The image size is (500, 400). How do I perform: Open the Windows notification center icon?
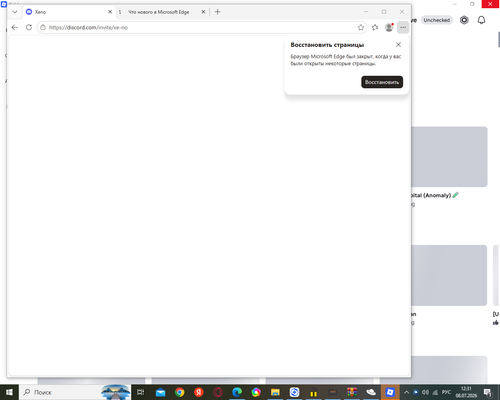coord(488,392)
